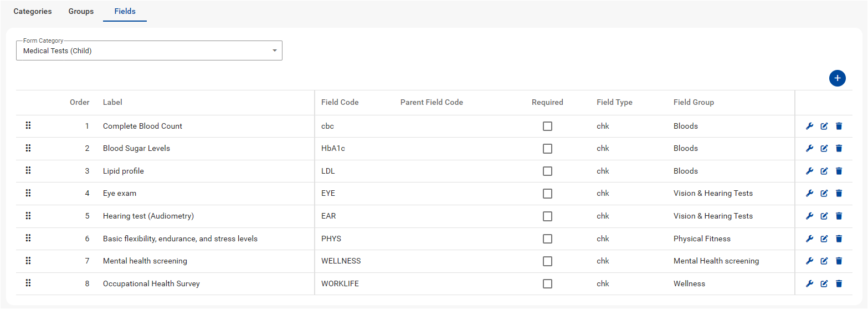Delete the Occupational Health Survey field
This screenshot has height=309, width=868.
pyautogui.click(x=839, y=284)
